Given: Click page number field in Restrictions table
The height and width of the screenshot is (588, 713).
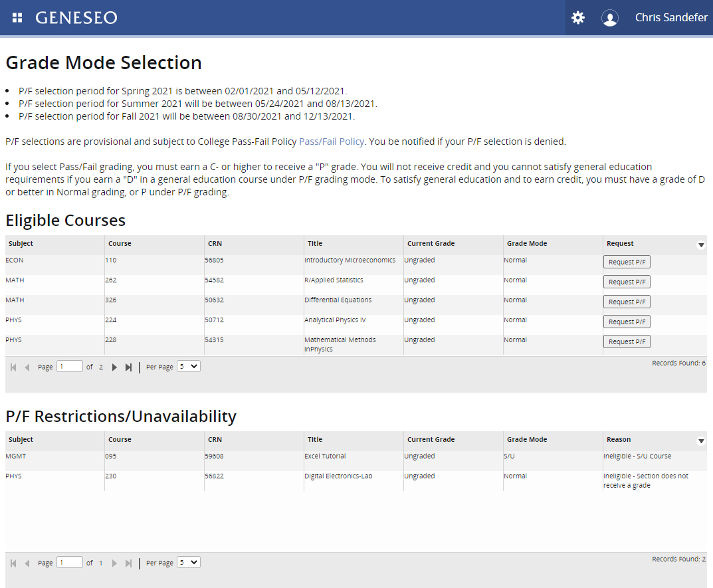Looking at the screenshot, I should 70,562.
